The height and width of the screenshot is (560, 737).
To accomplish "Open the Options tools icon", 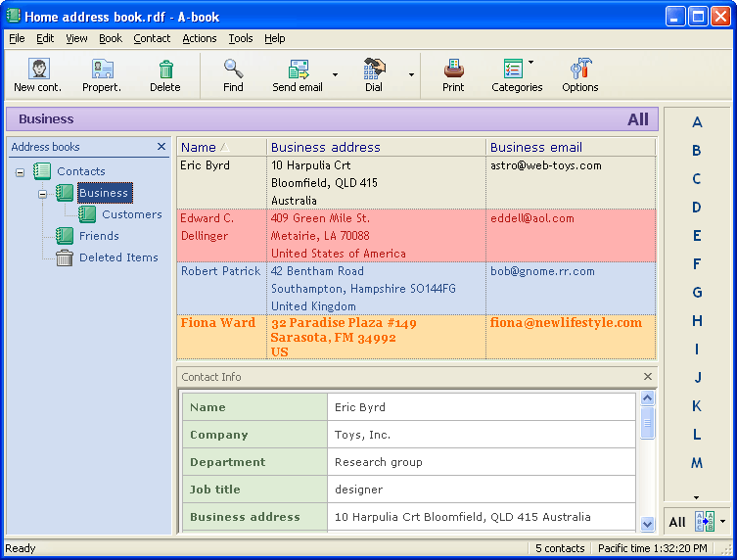I will click(x=579, y=69).
